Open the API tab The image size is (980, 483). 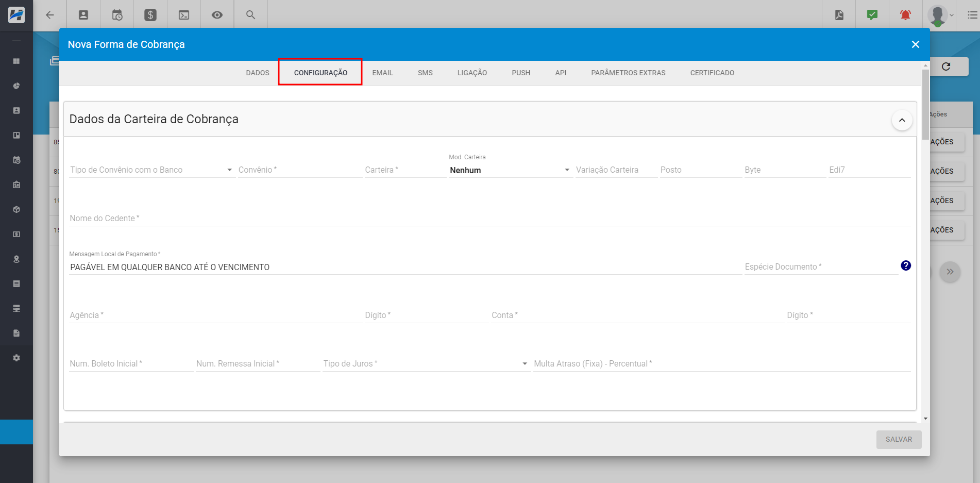tap(561, 73)
